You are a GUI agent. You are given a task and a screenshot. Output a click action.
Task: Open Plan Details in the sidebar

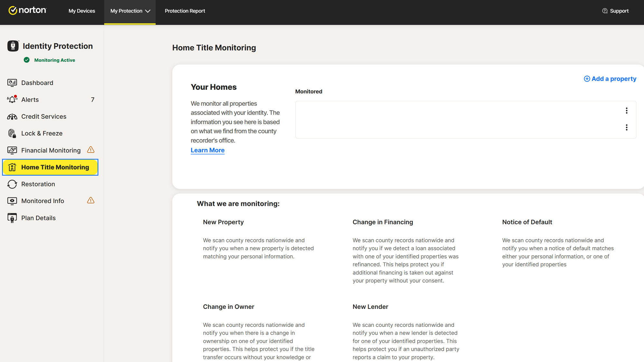38,218
